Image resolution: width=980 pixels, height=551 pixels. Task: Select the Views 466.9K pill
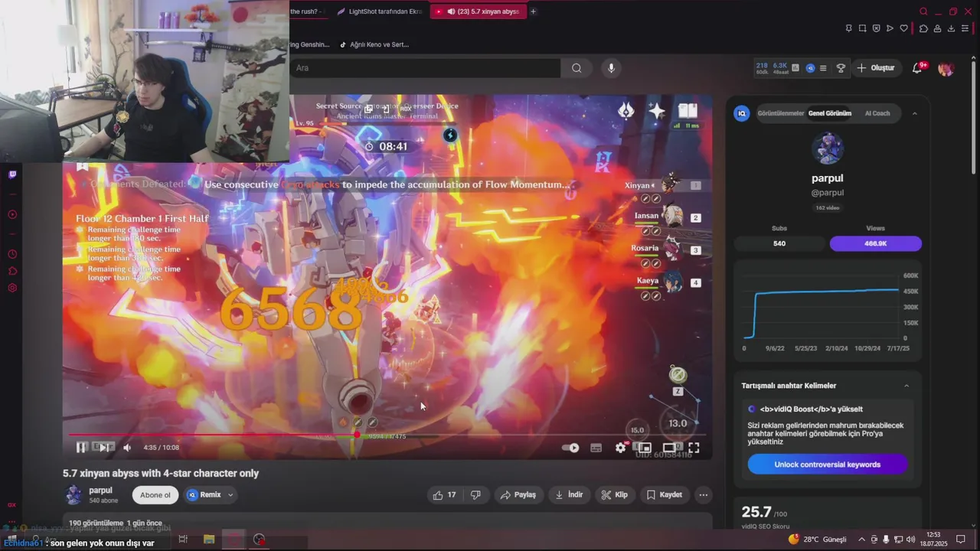876,243
